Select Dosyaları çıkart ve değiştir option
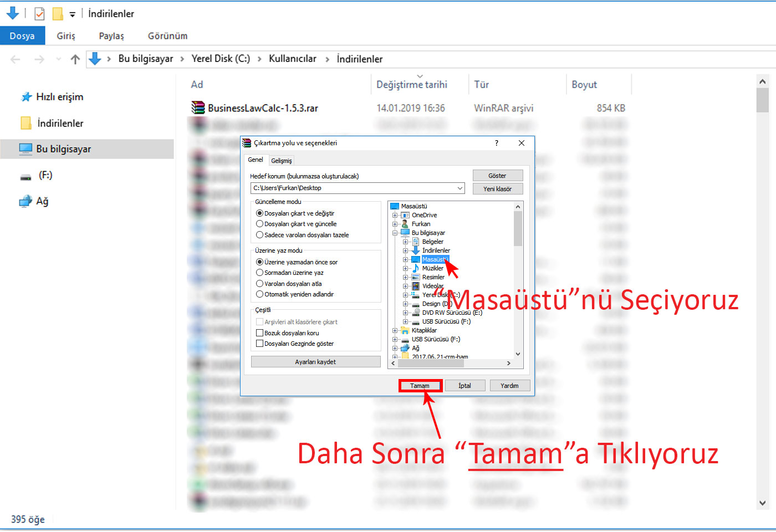The height and width of the screenshot is (532, 776). pos(259,213)
